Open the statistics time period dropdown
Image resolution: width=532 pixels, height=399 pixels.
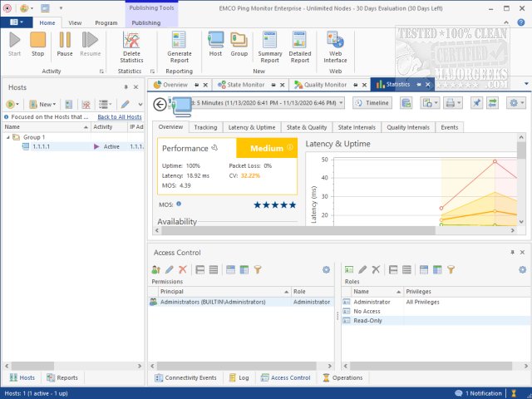[341, 103]
